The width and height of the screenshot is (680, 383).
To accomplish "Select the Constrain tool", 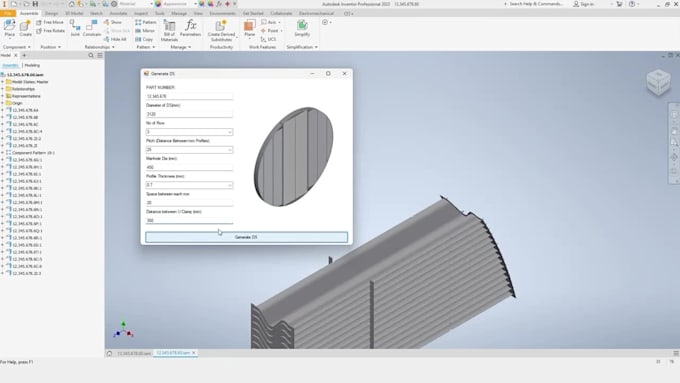I will pyautogui.click(x=92, y=28).
